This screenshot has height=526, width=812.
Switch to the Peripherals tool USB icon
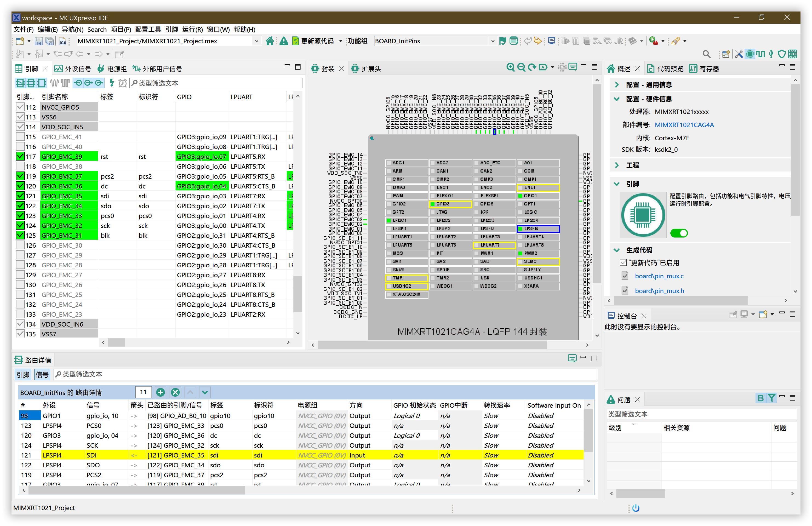tap(771, 54)
